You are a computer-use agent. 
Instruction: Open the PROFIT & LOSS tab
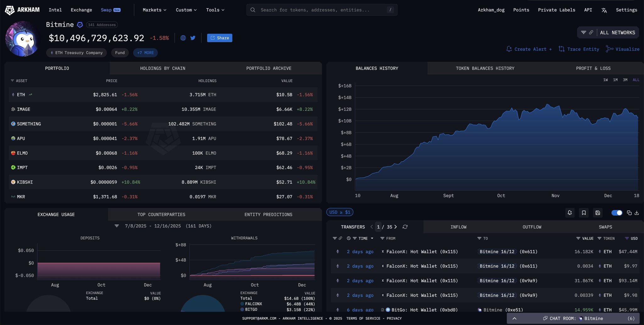pos(593,68)
